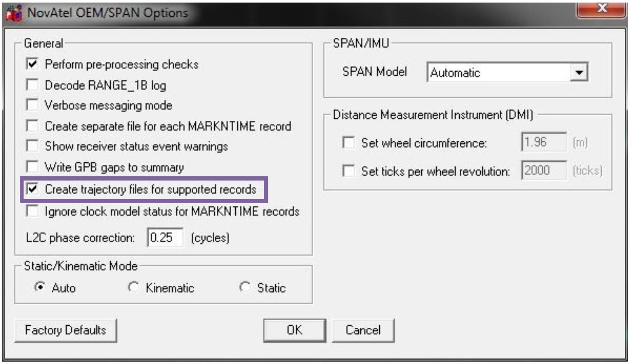The image size is (634, 364).
Task: Click the NovAtel app icon in title bar
Action: point(14,13)
